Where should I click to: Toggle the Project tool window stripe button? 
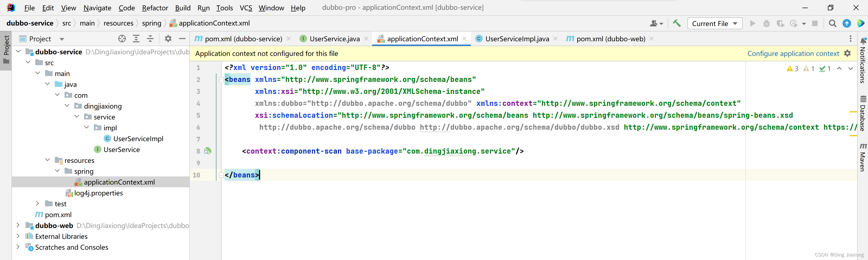point(6,50)
